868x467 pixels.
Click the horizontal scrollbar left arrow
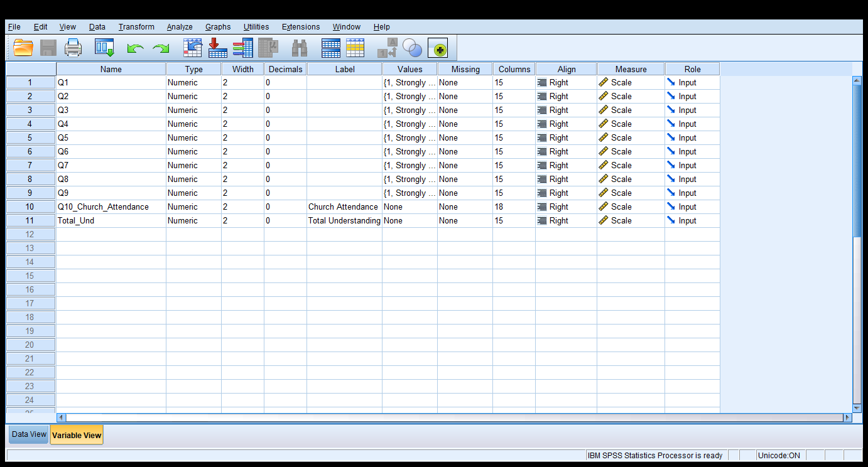point(61,417)
